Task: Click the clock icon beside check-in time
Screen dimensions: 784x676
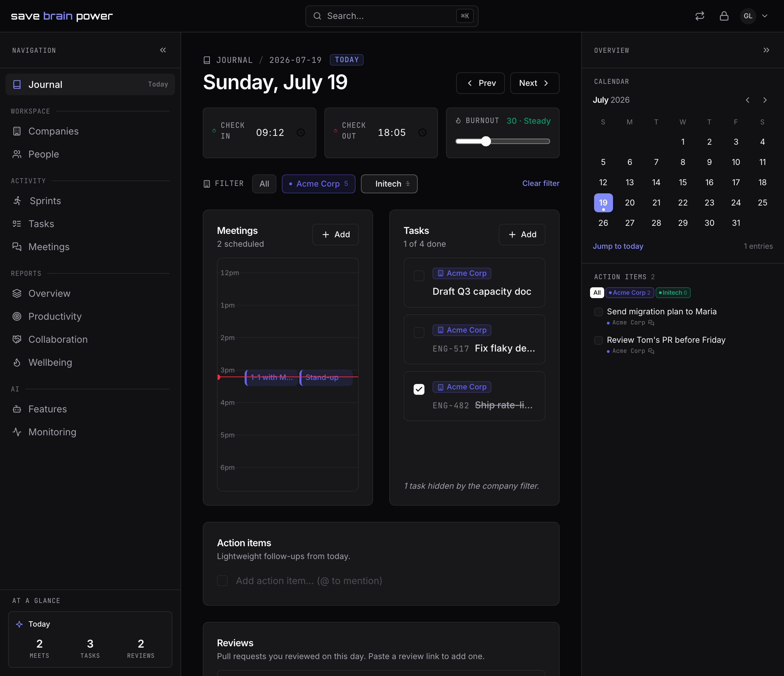Action: pyautogui.click(x=300, y=132)
